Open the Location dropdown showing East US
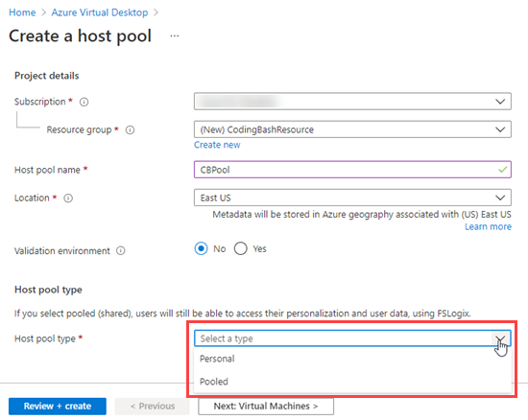The image size is (528, 420). click(x=352, y=198)
